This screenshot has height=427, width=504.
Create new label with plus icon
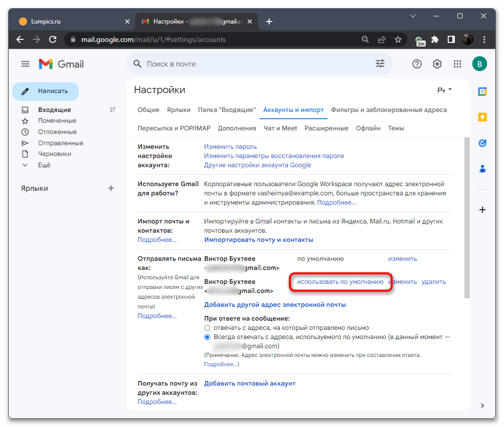coord(111,188)
